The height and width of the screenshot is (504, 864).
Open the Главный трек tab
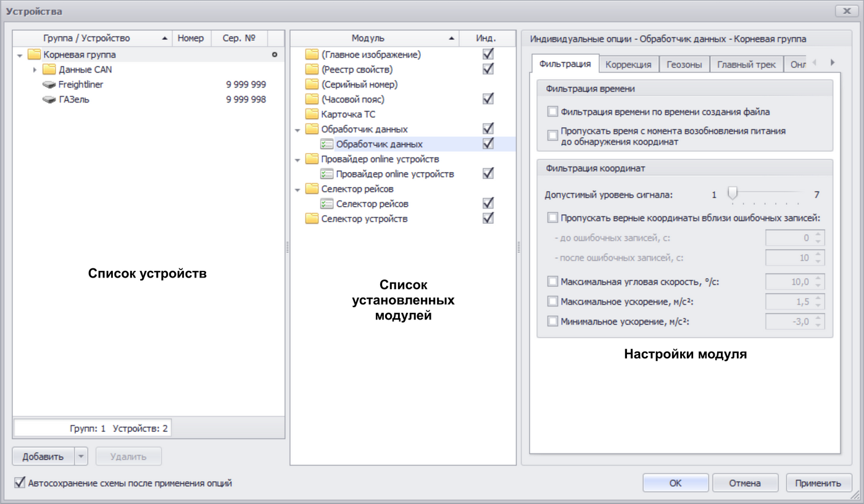[747, 64]
